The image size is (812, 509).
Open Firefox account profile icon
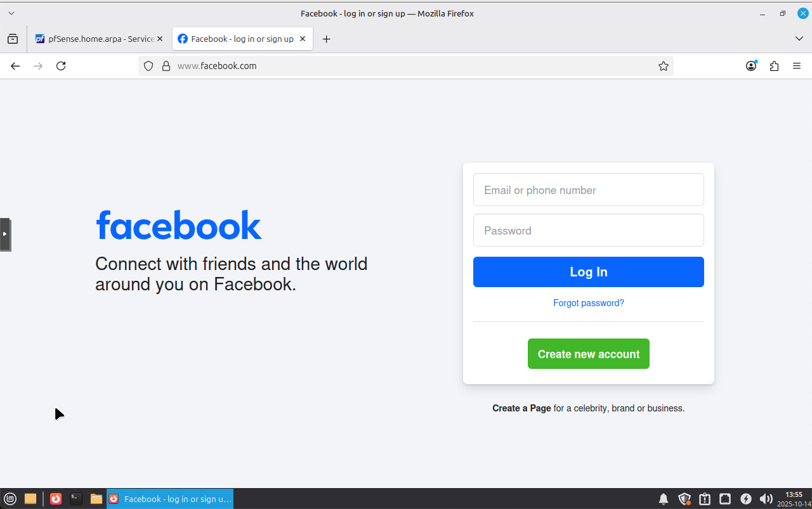[751, 66]
